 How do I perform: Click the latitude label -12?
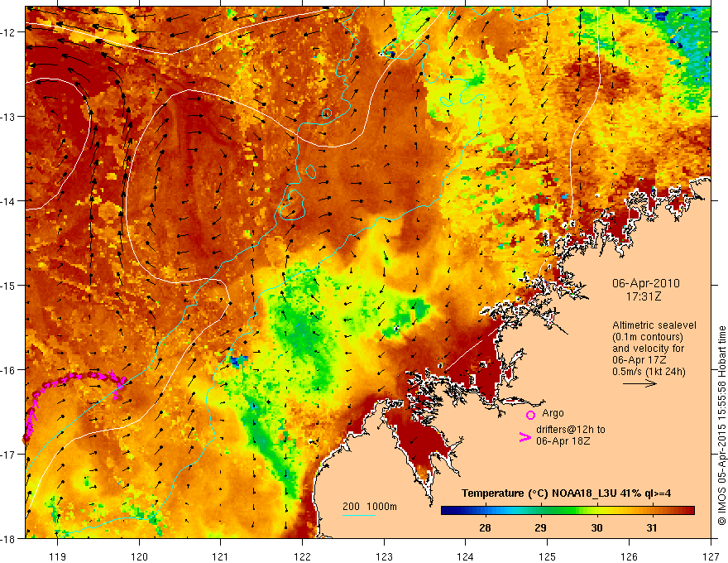coord(9,32)
